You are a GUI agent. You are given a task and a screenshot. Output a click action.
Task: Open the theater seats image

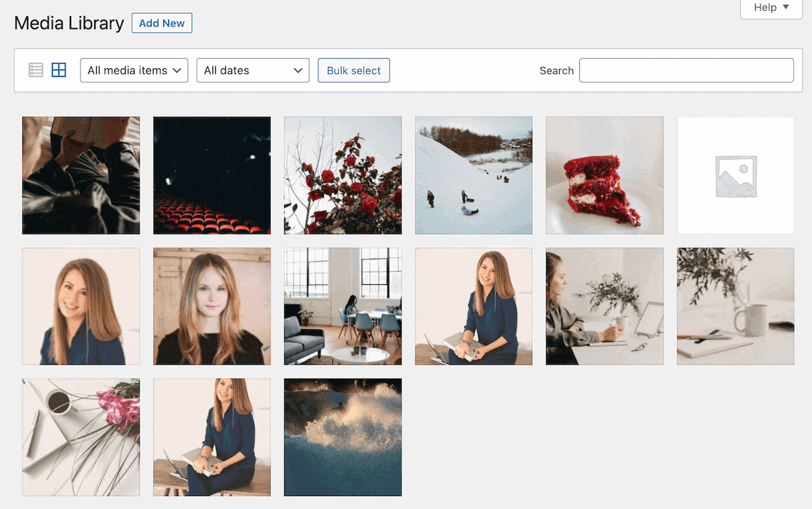click(212, 175)
